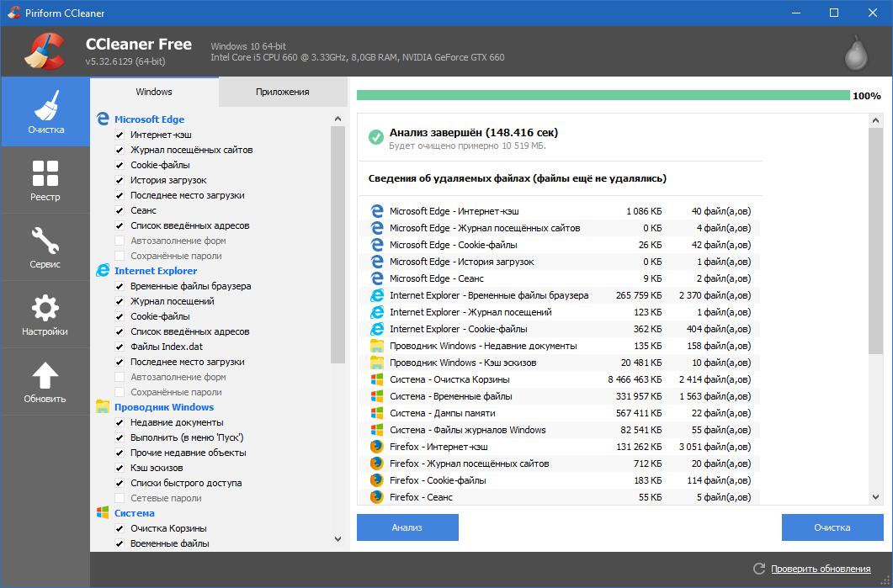The height and width of the screenshot is (588, 893).
Task: Click the Проводник Windows folder icon in the left list
Action: (103, 406)
